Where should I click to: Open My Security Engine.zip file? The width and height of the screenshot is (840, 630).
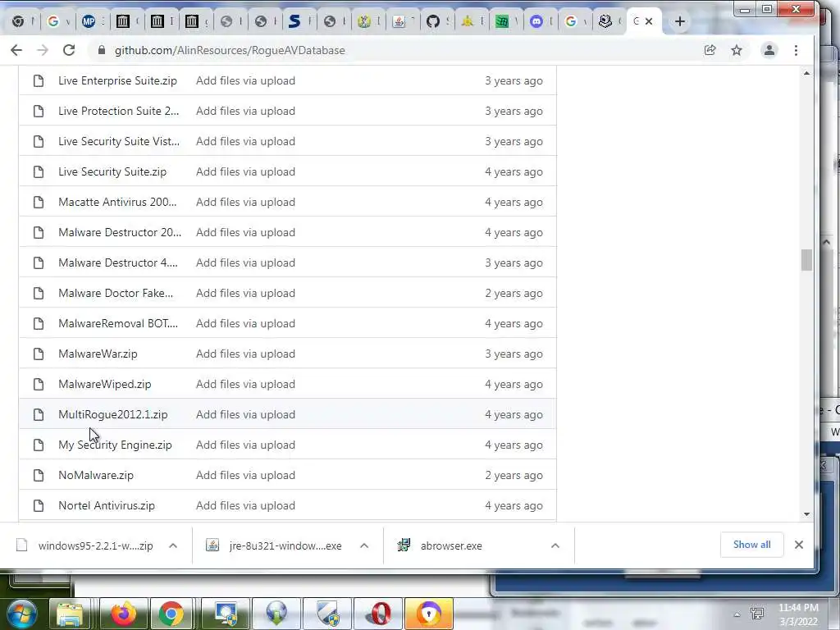tap(115, 445)
